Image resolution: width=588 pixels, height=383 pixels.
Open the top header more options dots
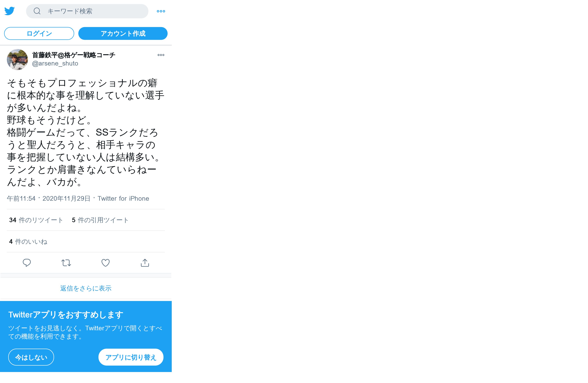(161, 11)
